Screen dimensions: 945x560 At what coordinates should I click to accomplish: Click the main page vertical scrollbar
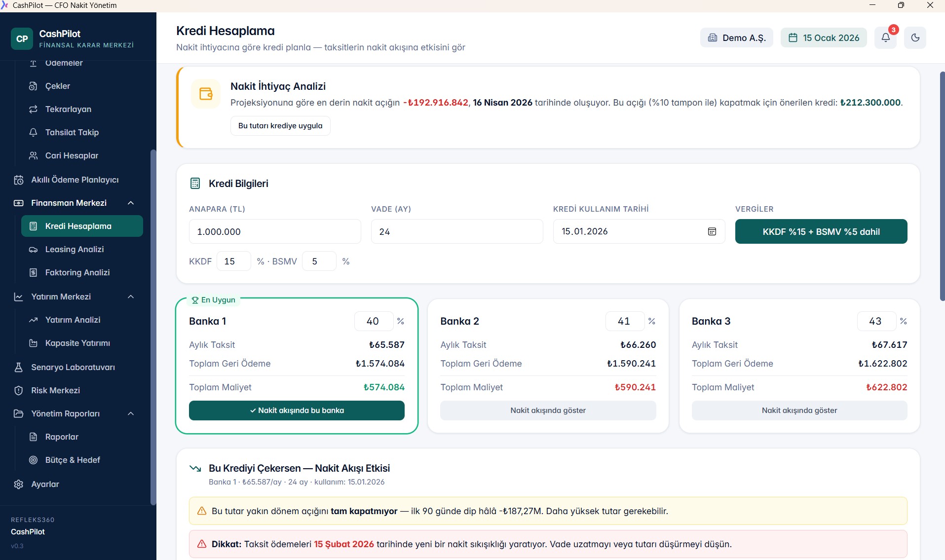[x=942, y=187]
